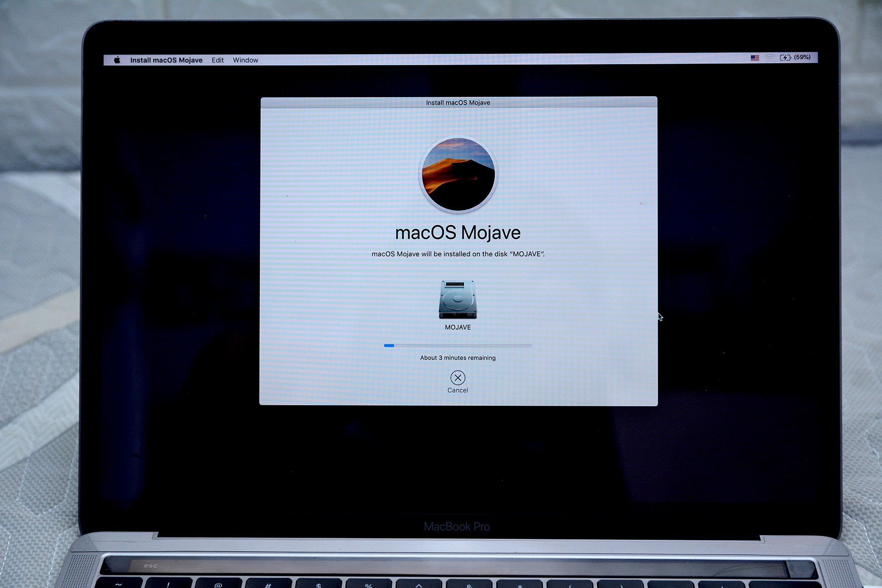
Task: Open the Window menu
Action: tap(245, 60)
